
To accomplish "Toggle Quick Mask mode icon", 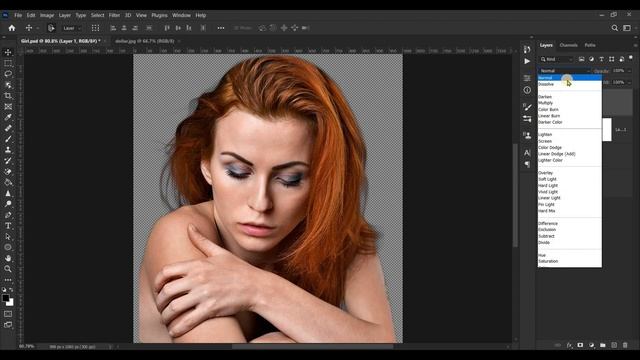I will click(x=8, y=314).
